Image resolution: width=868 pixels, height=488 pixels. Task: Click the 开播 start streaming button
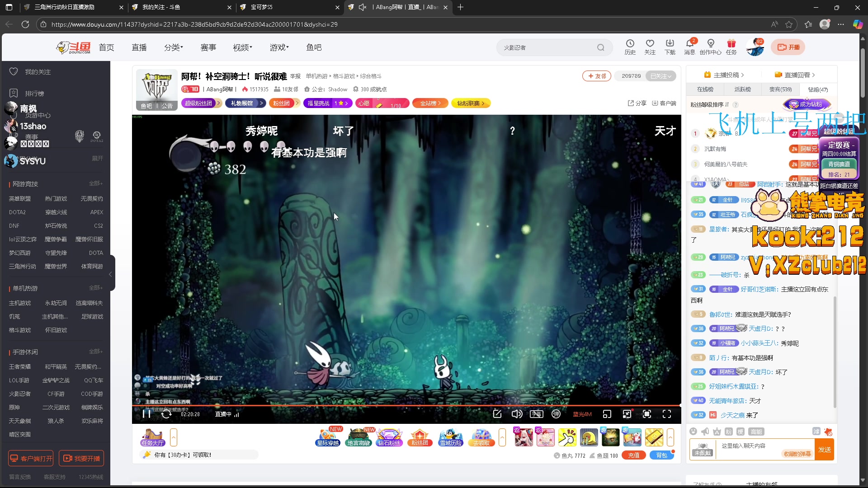pos(788,47)
